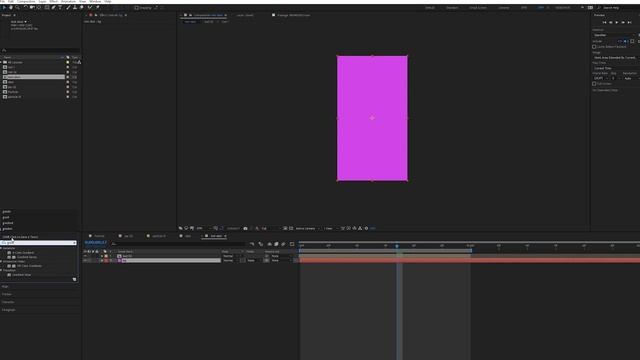
Task: Toggle video inclusion in Preview Include row
Action: (x=620, y=41)
